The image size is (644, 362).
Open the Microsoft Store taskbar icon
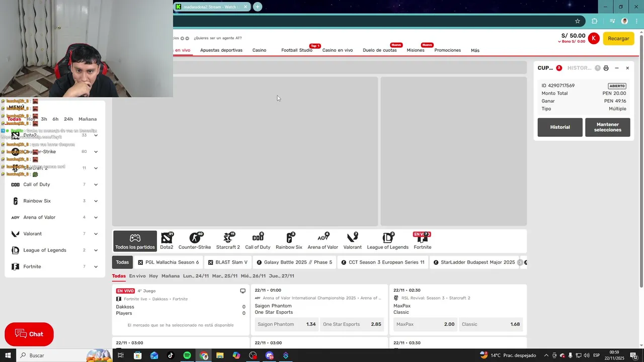pos(137,355)
